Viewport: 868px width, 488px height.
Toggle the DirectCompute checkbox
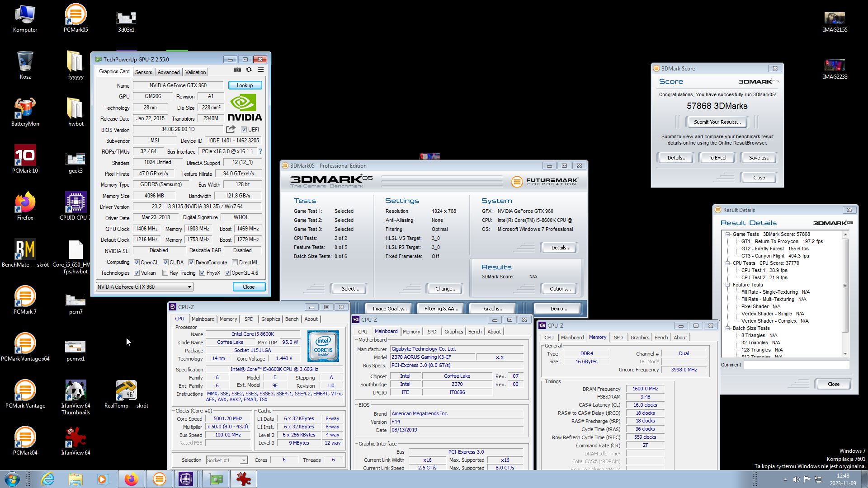(x=192, y=263)
